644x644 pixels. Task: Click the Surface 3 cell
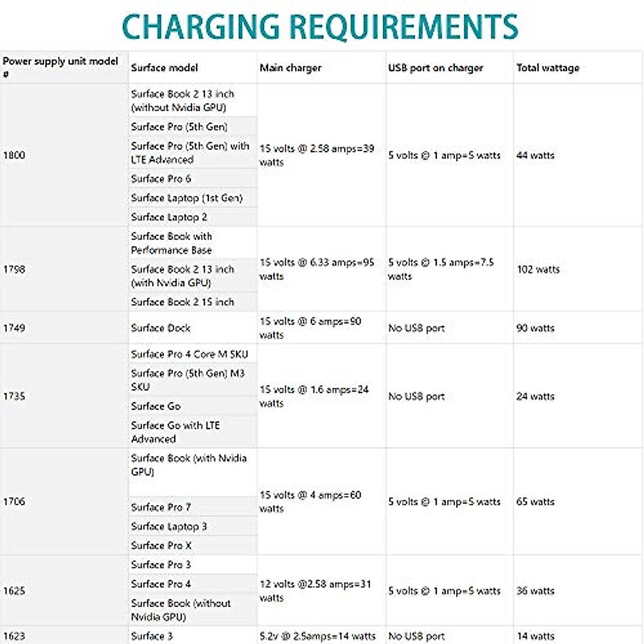[x=152, y=636]
